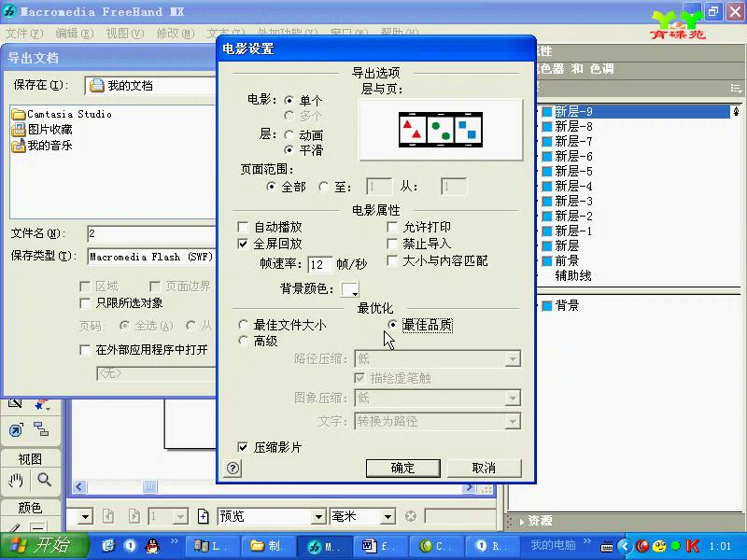This screenshot has height=560, width=747.
Task: Click the Internet Explorer quick launch icon
Action: [x=108, y=546]
